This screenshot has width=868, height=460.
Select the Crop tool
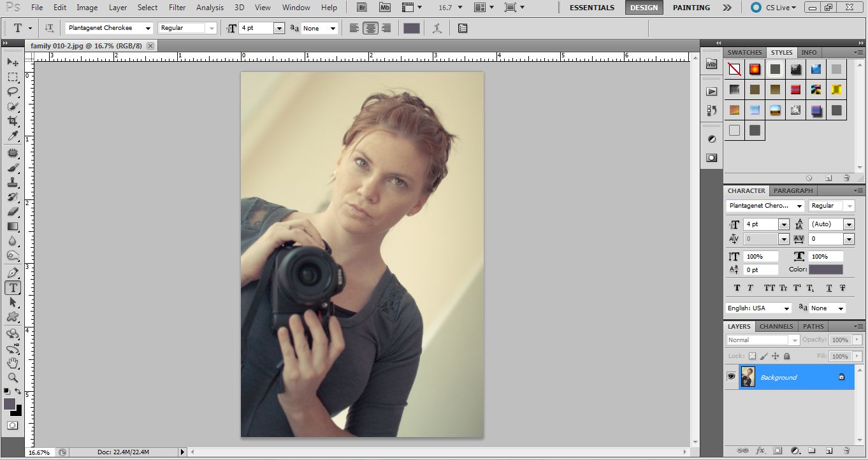pyautogui.click(x=13, y=121)
